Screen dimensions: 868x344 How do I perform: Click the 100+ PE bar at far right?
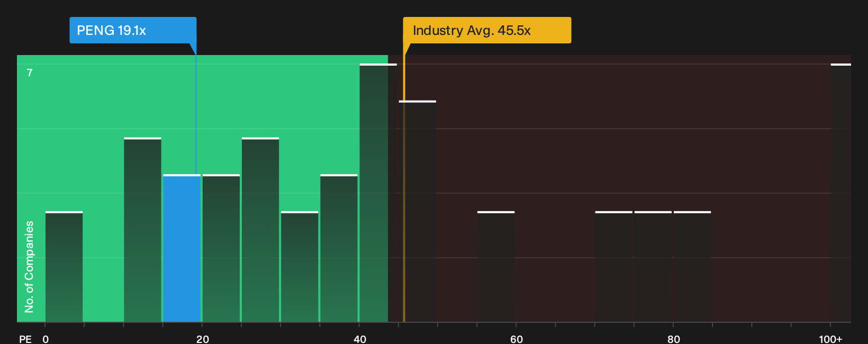pos(840,193)
